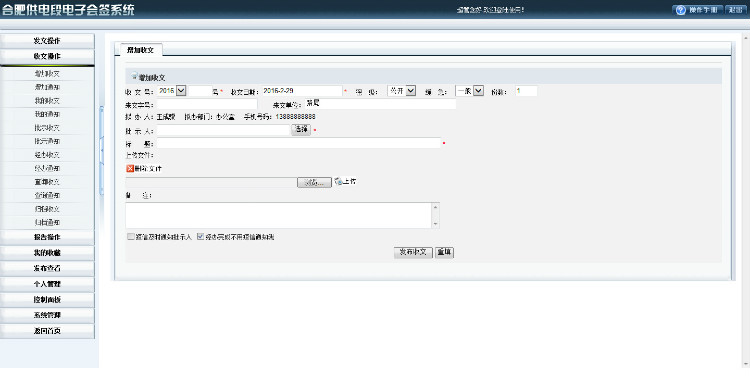Image resolution: width=750 pixels, height=376 pixels.
Task: Click 返回首页 in the sidebar
Action: click(47, 331)
